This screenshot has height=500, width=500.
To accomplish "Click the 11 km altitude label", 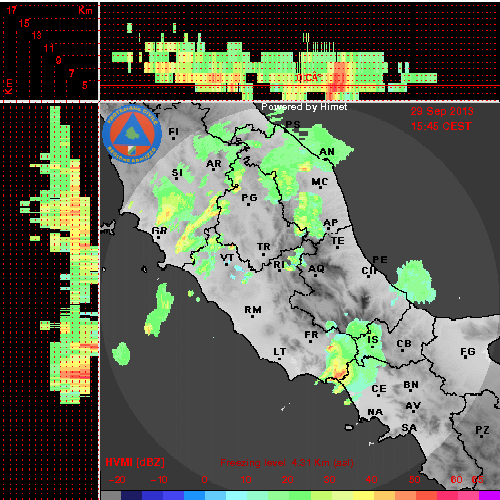I will pyautogui.click(x=49, y=48).
